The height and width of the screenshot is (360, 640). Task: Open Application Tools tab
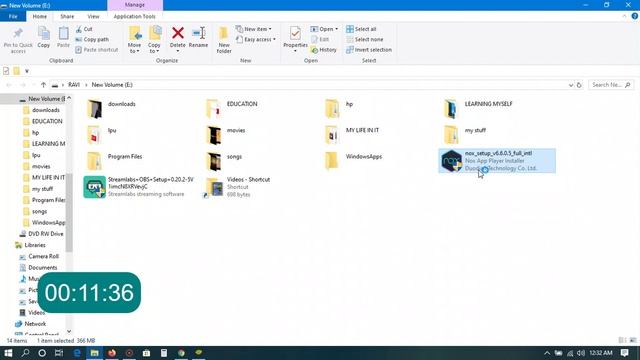click(x=134, y=16)
